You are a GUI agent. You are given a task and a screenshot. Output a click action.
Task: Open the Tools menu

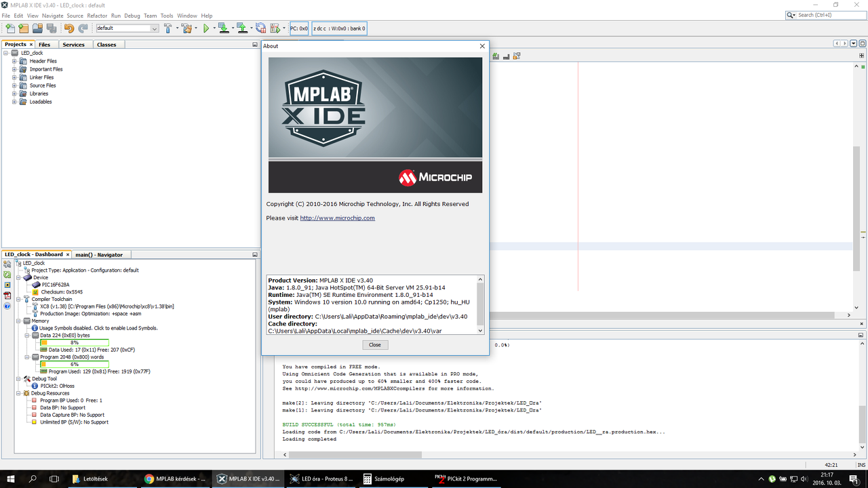tap(167, 16)
